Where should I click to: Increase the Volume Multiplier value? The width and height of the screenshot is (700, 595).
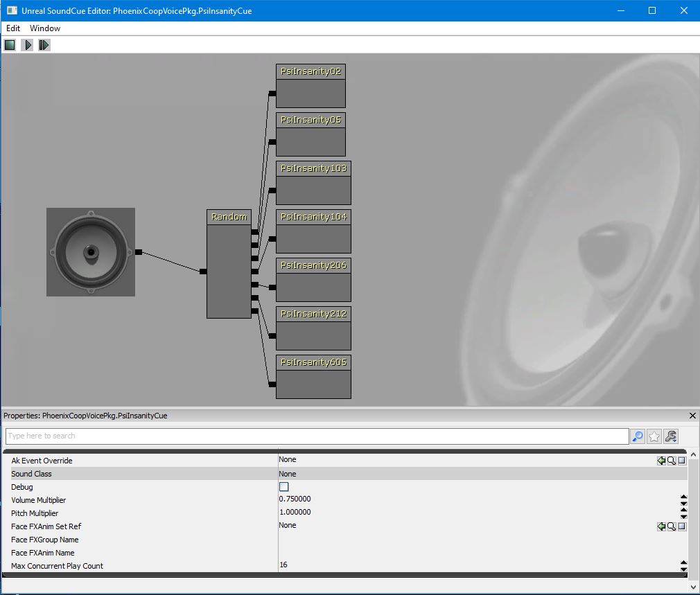[x=683, y=497]
